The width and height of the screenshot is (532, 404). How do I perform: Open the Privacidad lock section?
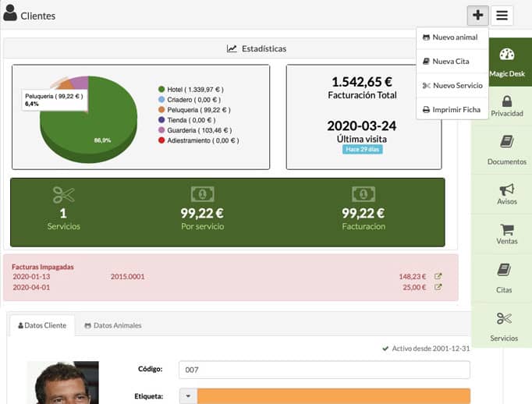[x=506, y=106]
